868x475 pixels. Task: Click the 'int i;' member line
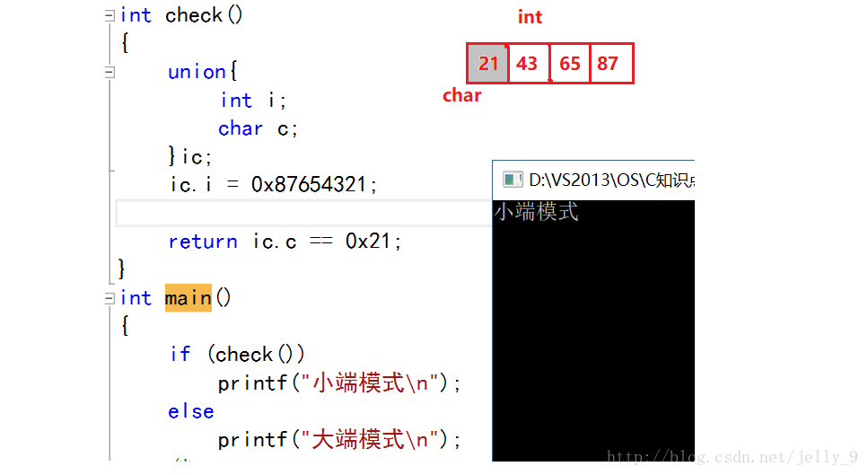pos(253,101)
